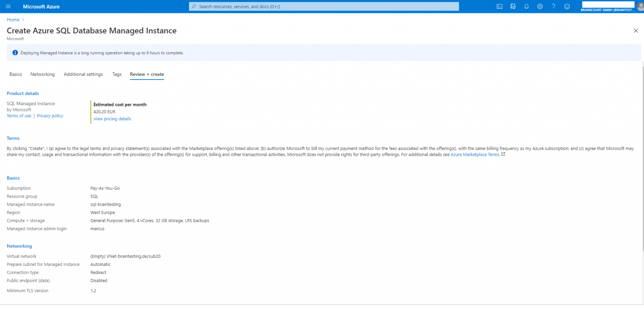Switch to the Networking tab
The height and width of the screenshot is (309, 644).
tap(42, 74)
